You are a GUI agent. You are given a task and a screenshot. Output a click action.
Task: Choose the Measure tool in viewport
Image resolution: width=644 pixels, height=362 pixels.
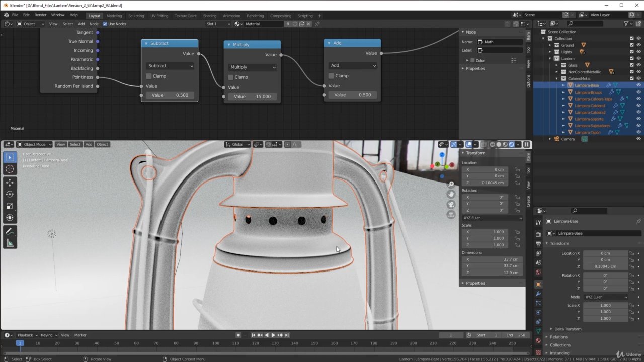click(10, 243)
